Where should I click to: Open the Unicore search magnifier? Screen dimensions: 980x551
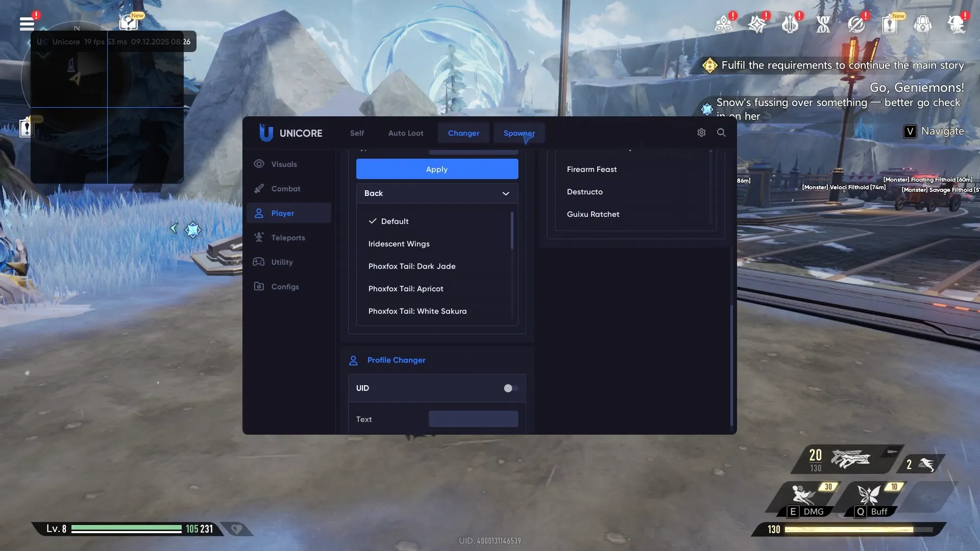coord(721,132)
